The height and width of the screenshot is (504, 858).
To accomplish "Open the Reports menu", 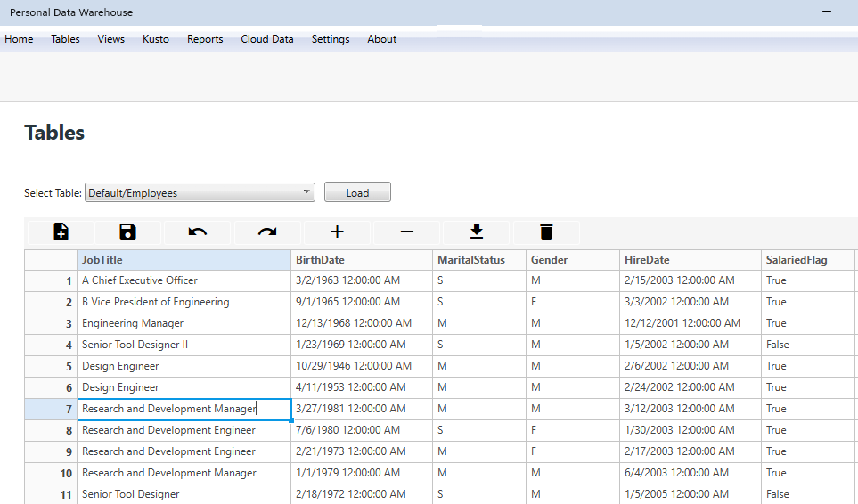I will point(205,39).
